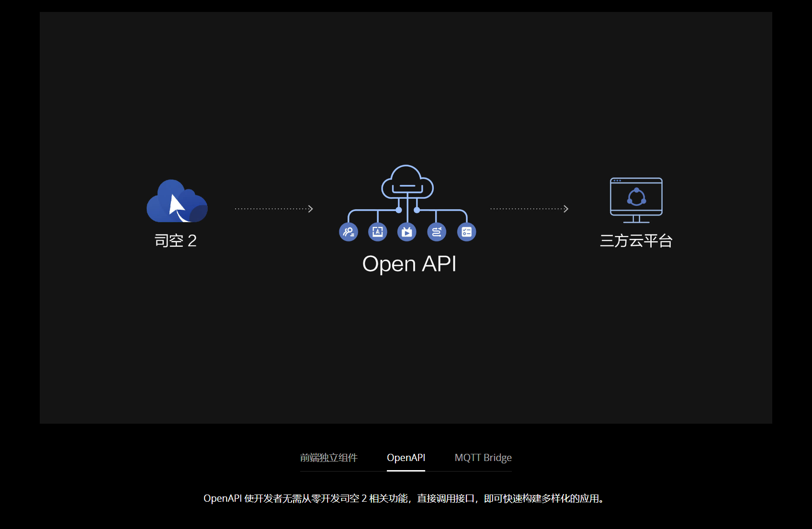
Task: Switch to the 前端独立组件 tab
Action: click(x=329, y=458)
